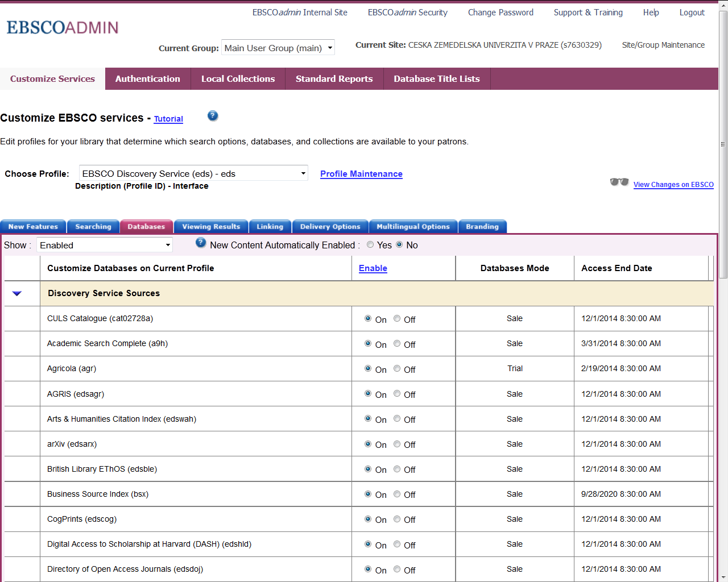Collapse the Discovery Service Sources section arrow
Screen dimensions: 728x582
(17, 293)
